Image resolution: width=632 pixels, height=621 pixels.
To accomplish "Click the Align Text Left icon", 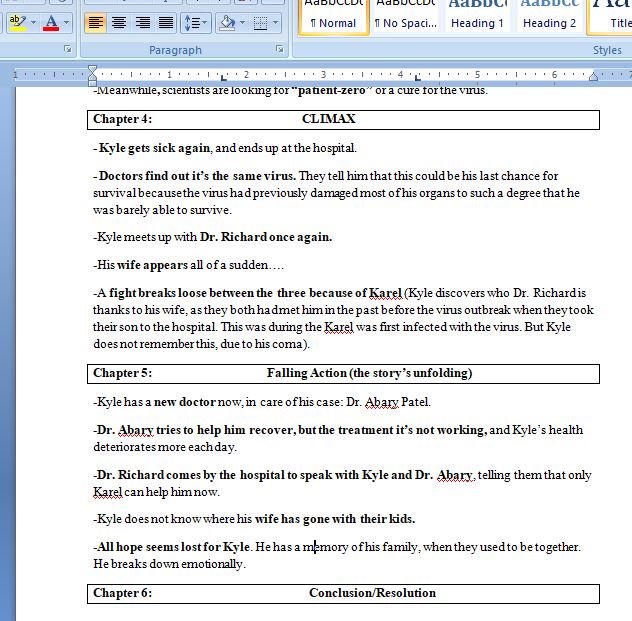I will (x=96, y=22).
